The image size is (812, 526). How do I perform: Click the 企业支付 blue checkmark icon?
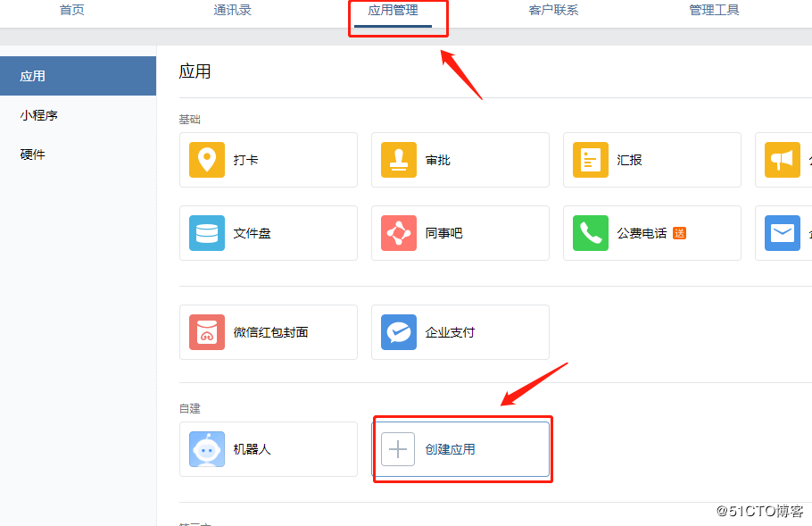[399, 332]
